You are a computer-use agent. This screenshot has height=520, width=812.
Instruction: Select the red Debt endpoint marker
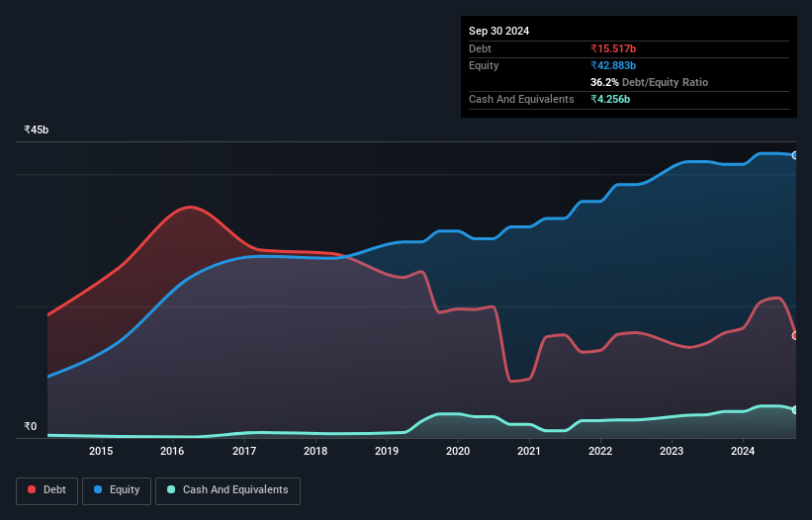click(795, 336)
